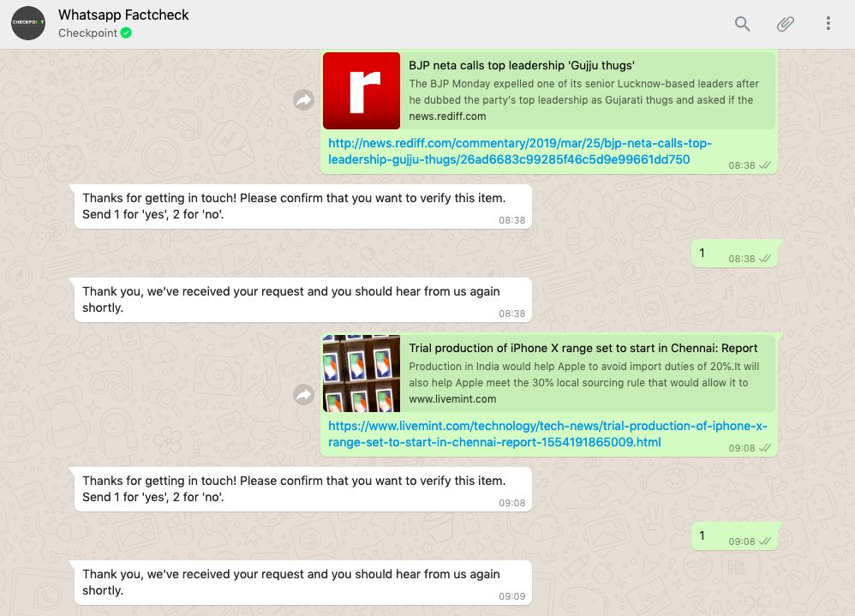Open 'Trial production of iPhone X' preview title
The image size is (855, 616).
(583, 348)
